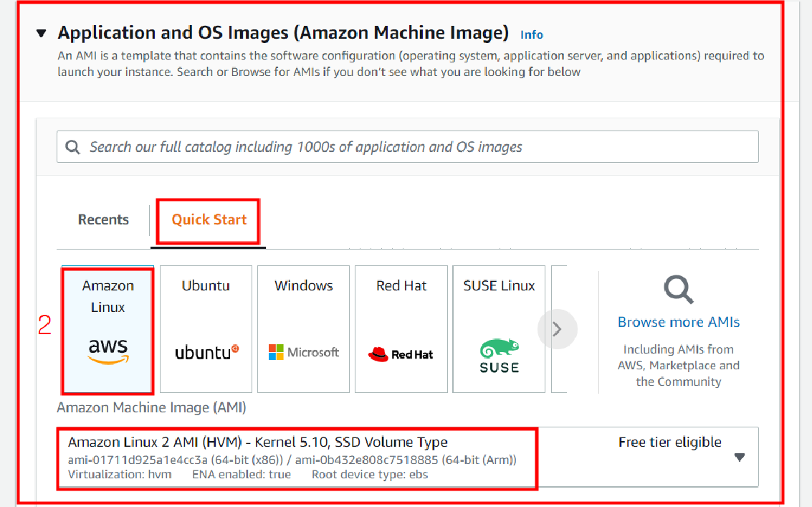Click the SUSE chameleon logo
Screen dimensions: 812x507
click(499, 356)
